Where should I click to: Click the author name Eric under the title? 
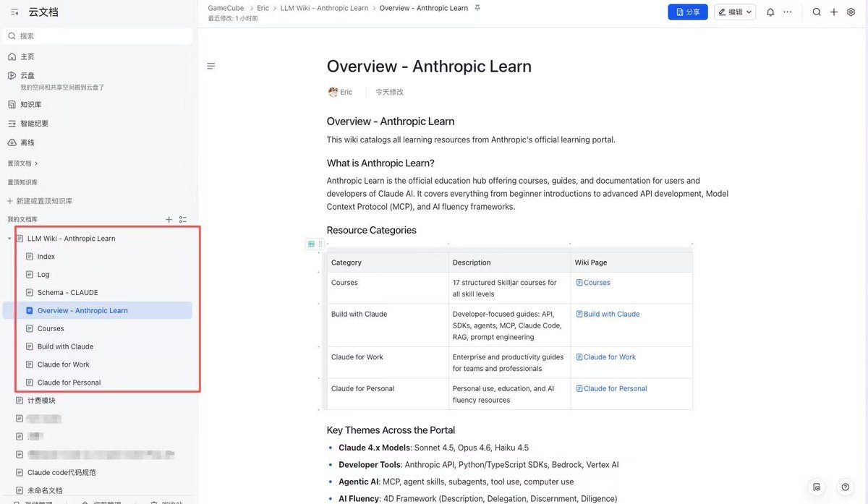pos(346,92)
